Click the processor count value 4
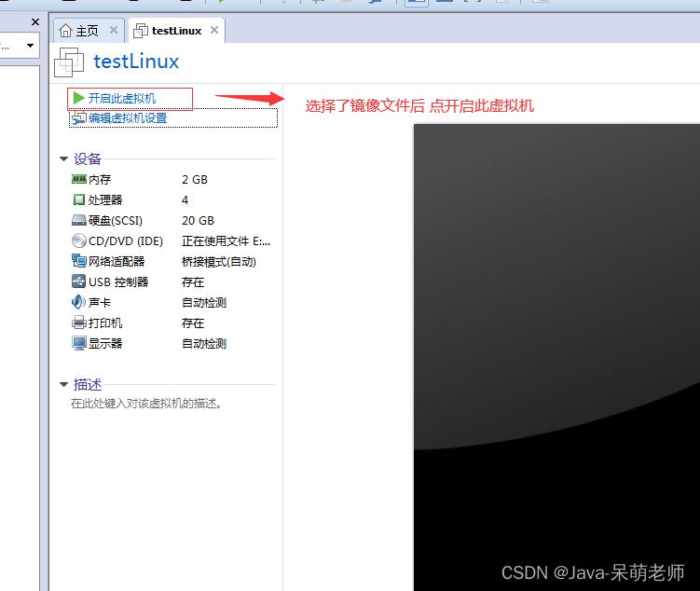The height and width of the screenshot is (591, 700). point(185,200)
